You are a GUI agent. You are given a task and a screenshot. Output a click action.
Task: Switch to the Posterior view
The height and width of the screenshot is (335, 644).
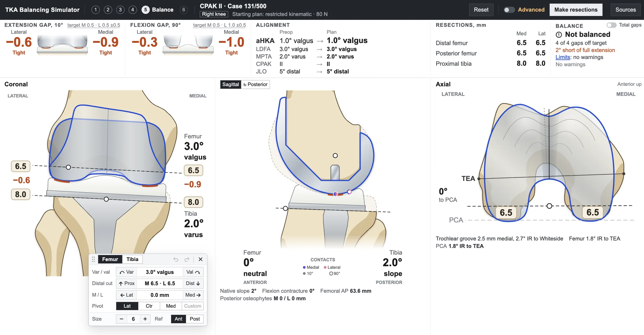click(x=255, y=84)
